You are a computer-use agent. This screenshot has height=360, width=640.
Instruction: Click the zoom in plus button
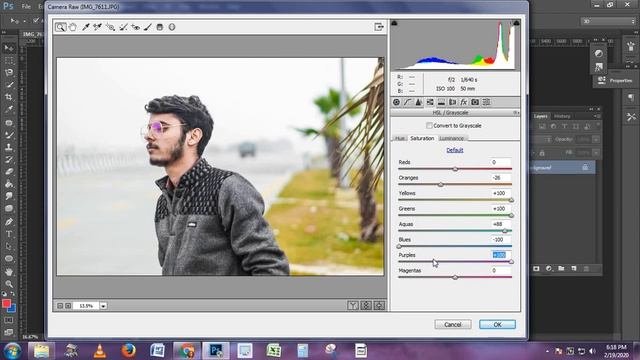pyautogui.click(x=68, y=306)
